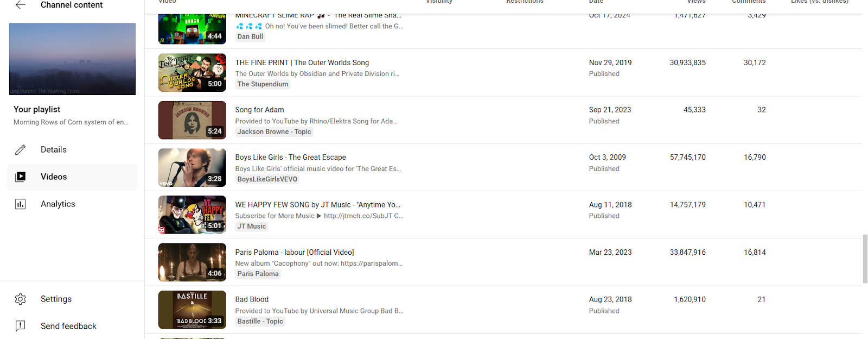Open the Details pencil icon

point(21,150)
